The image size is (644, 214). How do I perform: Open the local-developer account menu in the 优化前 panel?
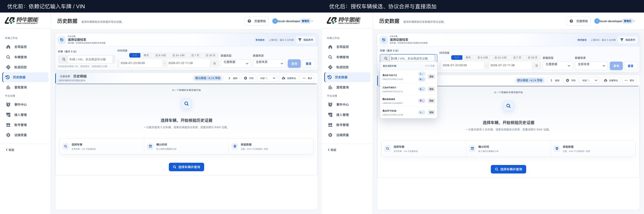tap(293, 21)
